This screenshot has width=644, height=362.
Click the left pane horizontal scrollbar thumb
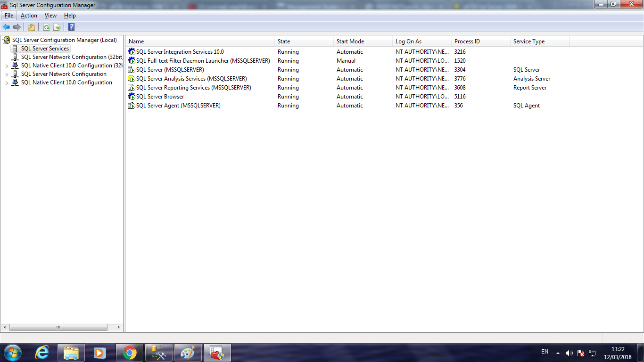pos(58,327)
